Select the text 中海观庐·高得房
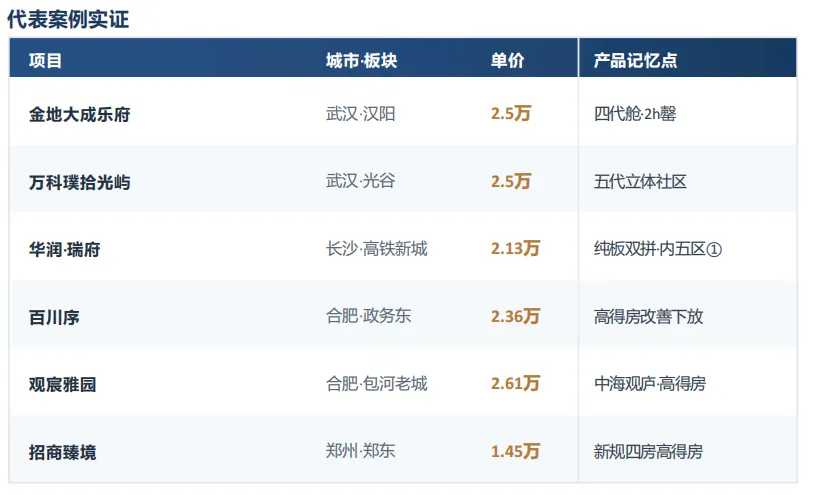This screenshot has height=495, width=819. click(650, 384)
